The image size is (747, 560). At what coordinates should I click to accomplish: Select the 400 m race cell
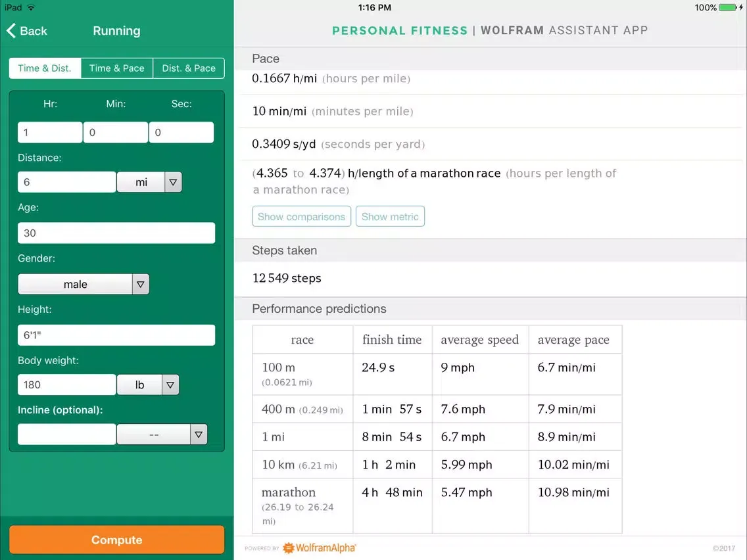point(302,409)
